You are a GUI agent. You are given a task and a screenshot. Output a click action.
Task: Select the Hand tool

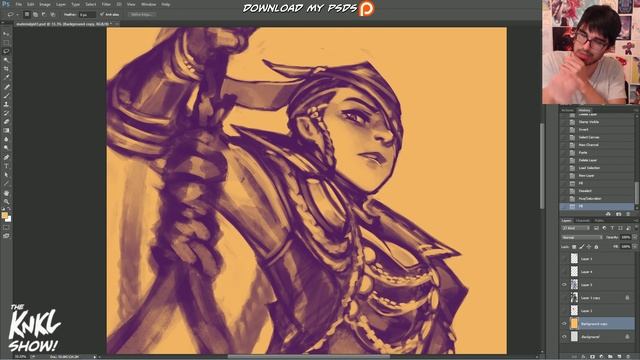(x=6, y=193)
